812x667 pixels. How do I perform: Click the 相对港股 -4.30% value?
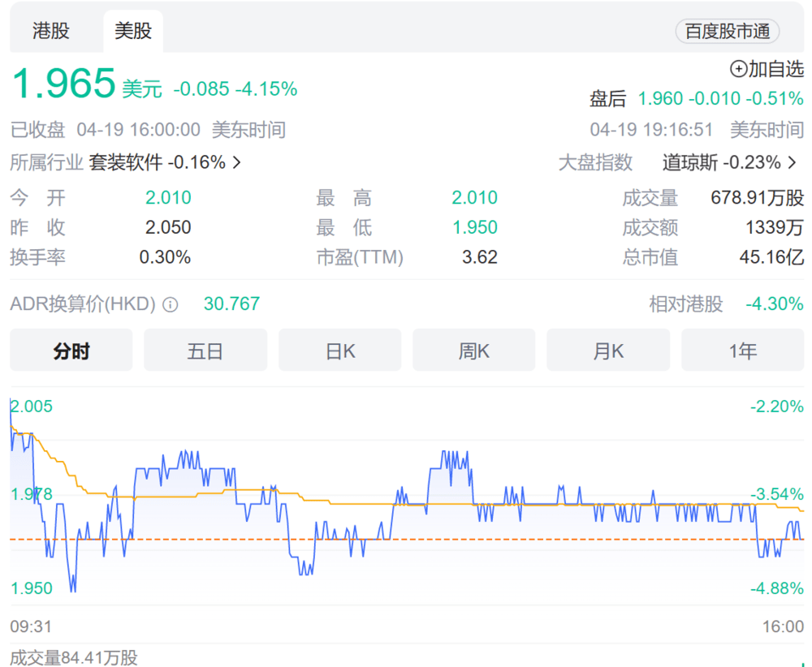pos(774,304)
